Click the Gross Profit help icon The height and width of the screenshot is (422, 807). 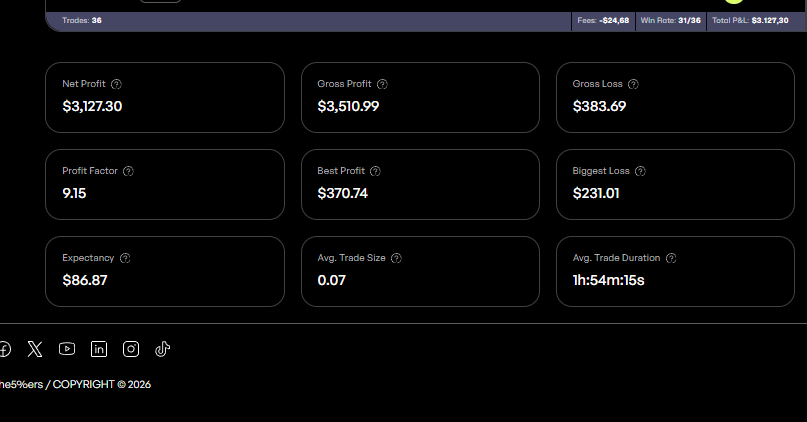click(382, 84)
